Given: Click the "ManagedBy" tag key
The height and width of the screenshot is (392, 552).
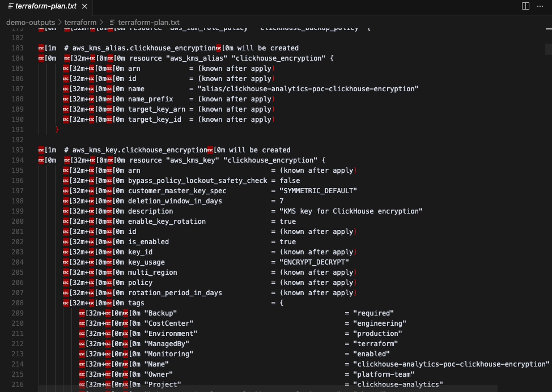Looking at the screenshot, I should coord(167,344).
